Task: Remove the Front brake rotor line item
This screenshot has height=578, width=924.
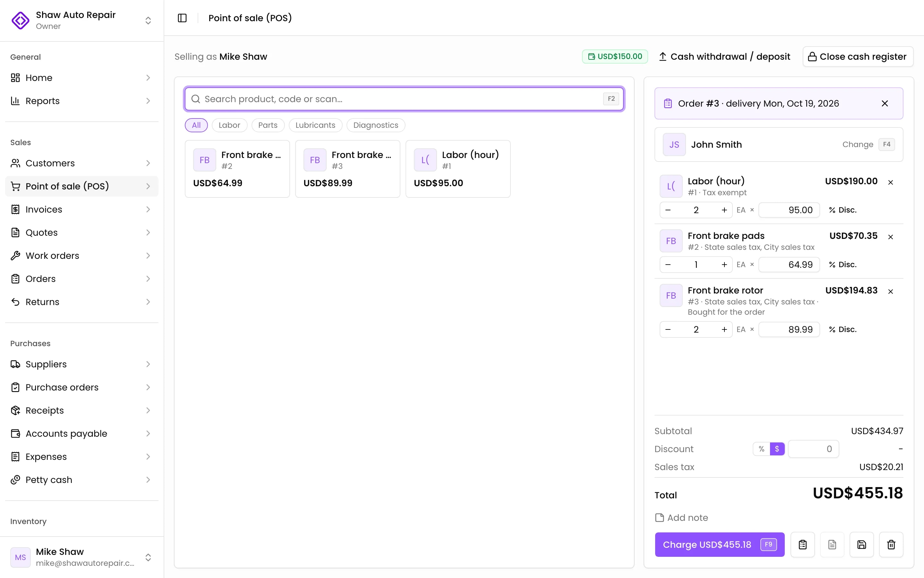Action: point(891,292)
